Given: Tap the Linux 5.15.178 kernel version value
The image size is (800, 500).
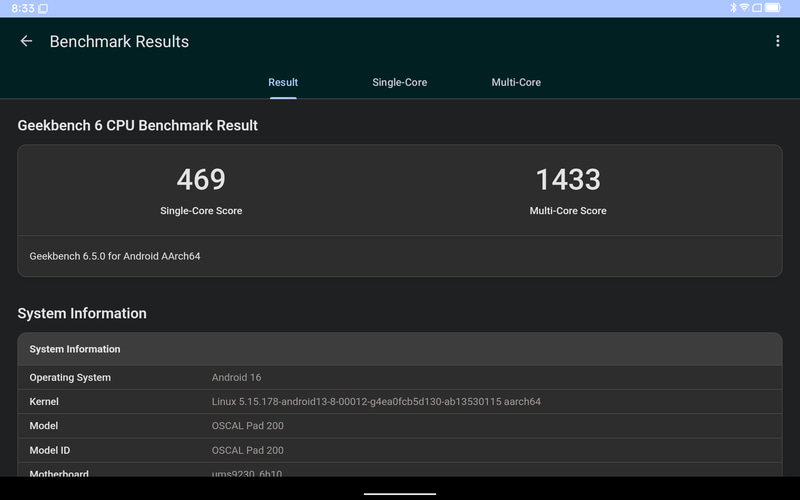Looking at the screenshot, I should pyautogui.click(x=376, y=402).
